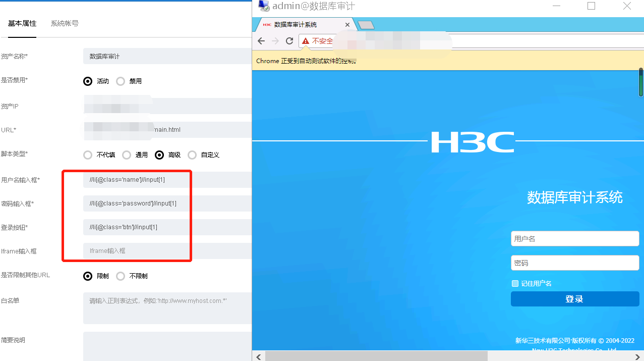Click the 简要说明 text area
Image resolution: width=644 pixels, height=361 pixels.
pyautogui.click(x=167, y=346)
